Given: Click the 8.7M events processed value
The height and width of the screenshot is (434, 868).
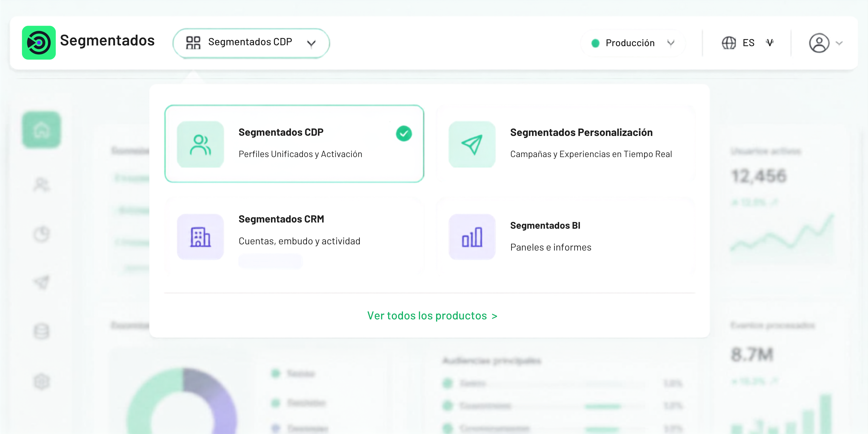Looking at the screenshot, I should pyautogui.click(x=752, y=355).
